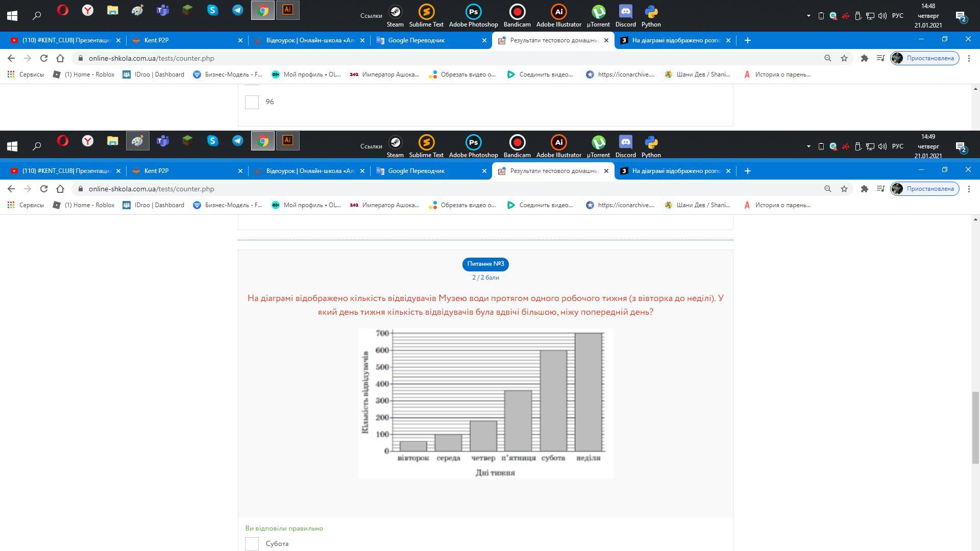Click the Приостановлена profile button in lower browser

[924, 189]
